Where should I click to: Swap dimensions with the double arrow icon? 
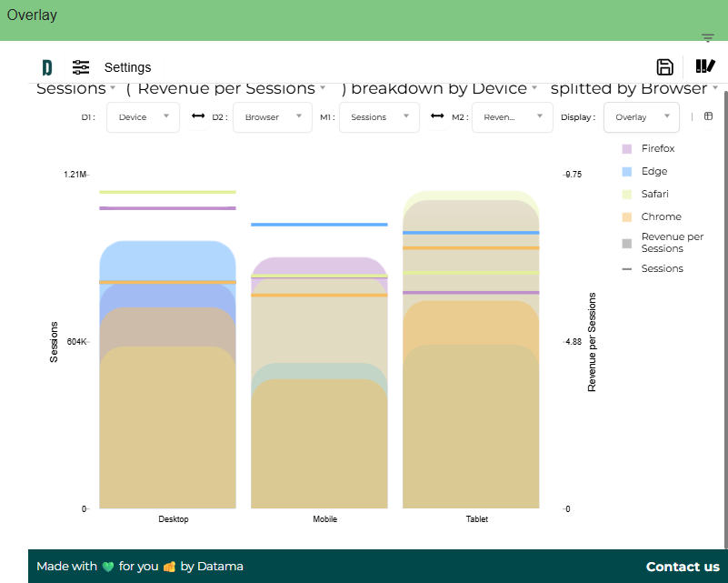tap(199, 116)
